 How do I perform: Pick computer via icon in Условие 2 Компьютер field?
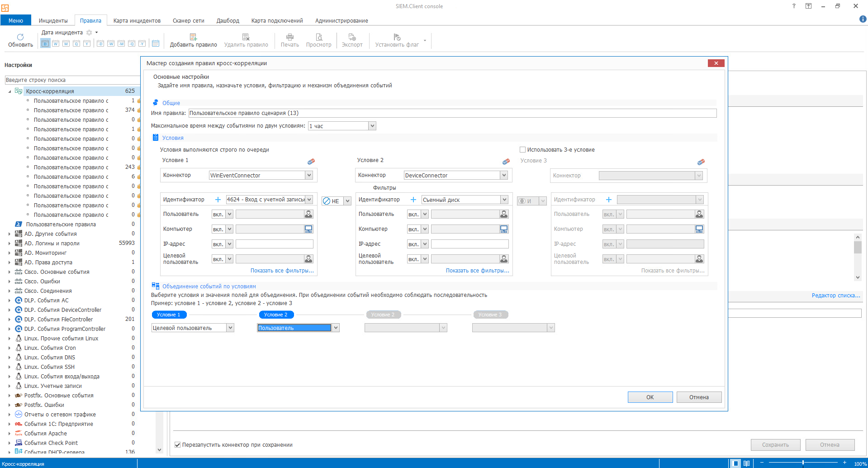(x=504, y=229)
